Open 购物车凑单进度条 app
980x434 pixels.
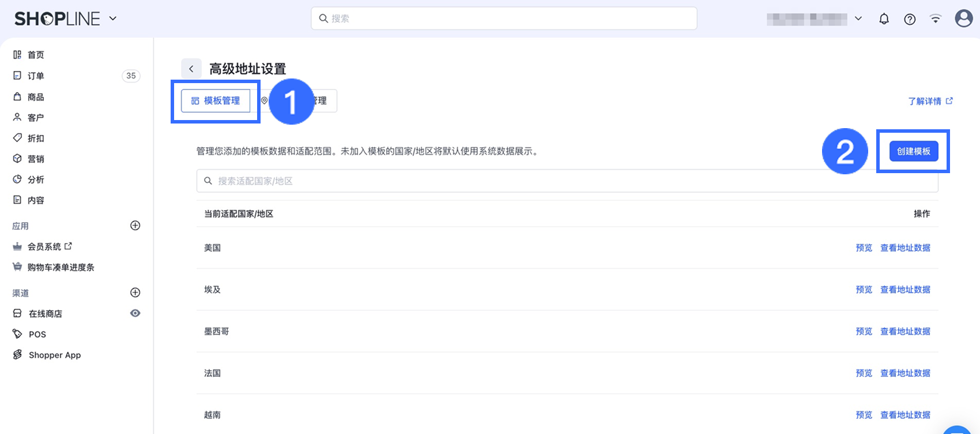pyautogui.click(x=61, y=267)
